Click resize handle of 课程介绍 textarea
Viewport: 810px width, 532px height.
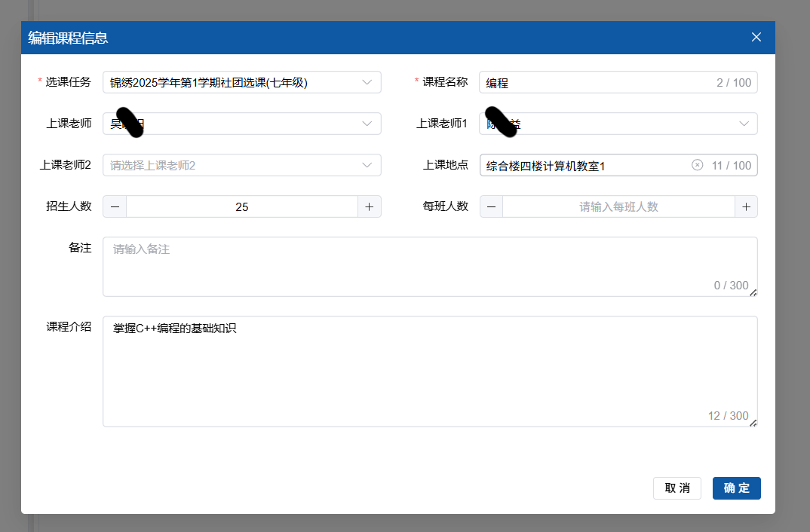[753, 423]
